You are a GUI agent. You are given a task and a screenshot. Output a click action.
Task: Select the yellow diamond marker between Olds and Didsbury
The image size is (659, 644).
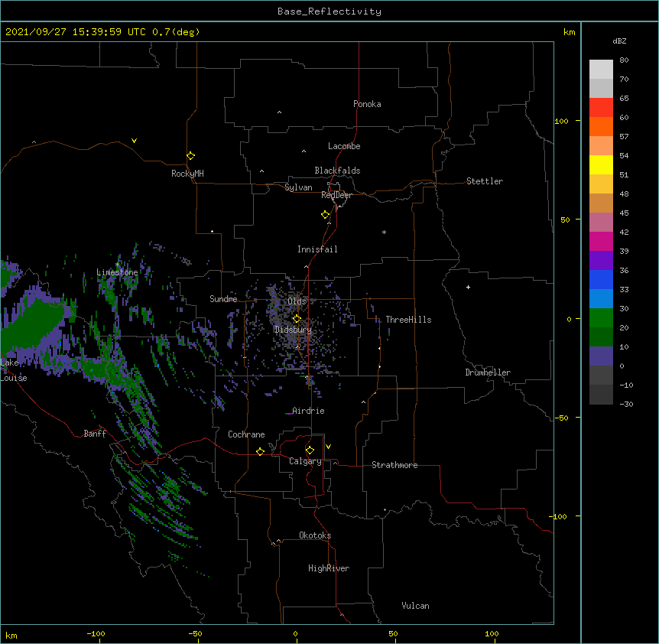[297, 318]
